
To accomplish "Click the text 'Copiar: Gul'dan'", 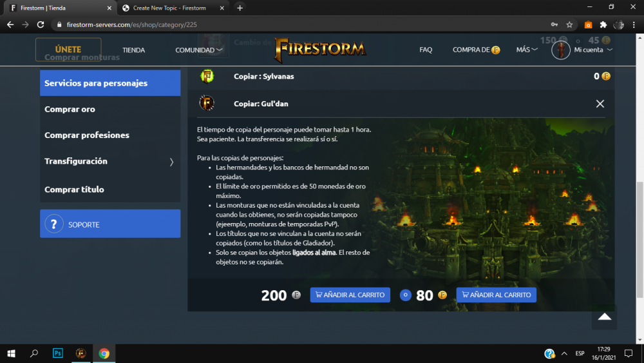I will click(x=261, y=104).
